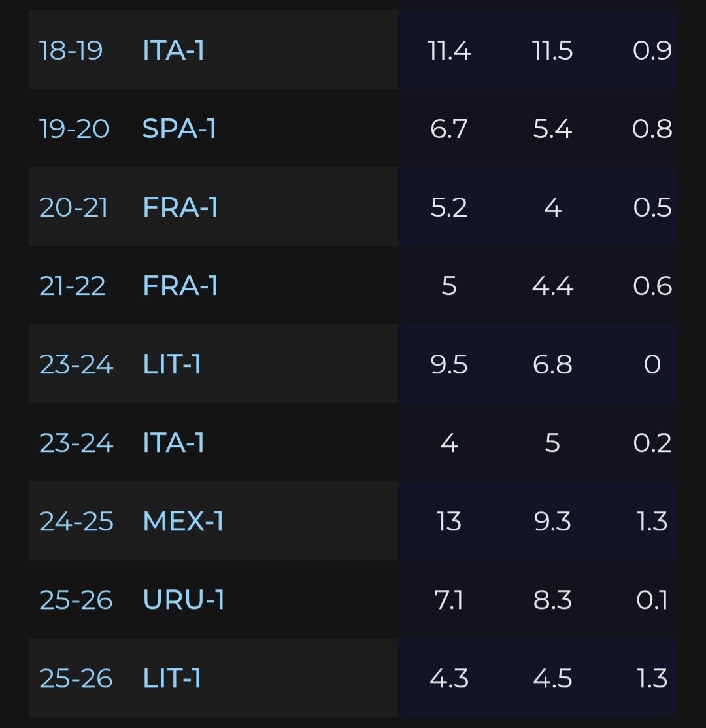Open the FRA-1 link in the 20-21 row
This screenshot has height=728, width=706.
[180, 207]
